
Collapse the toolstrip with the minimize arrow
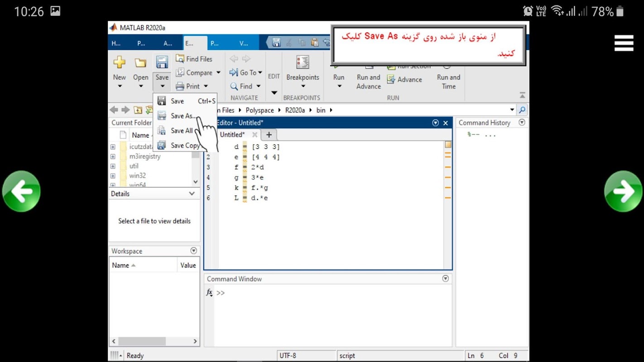point(522,95)
